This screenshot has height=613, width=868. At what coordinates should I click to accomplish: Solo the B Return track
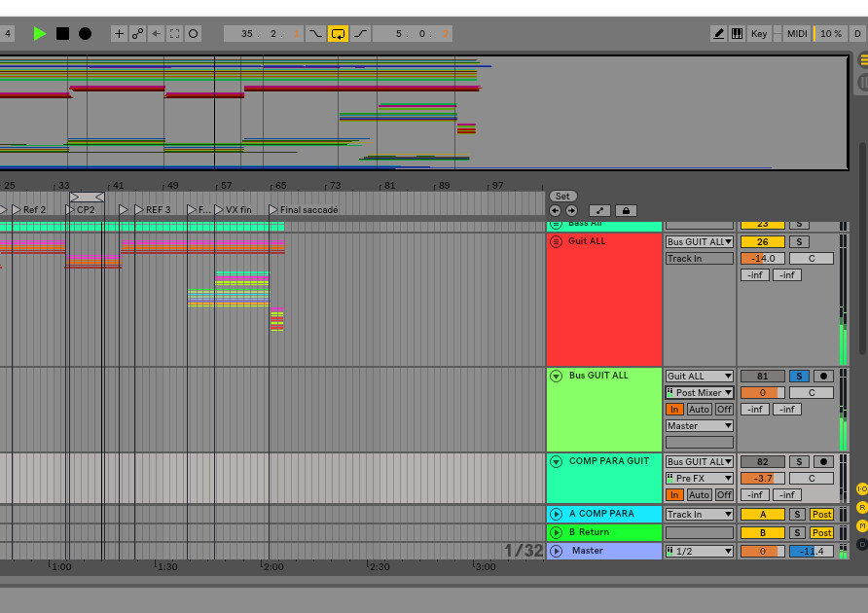click(797, 532)
